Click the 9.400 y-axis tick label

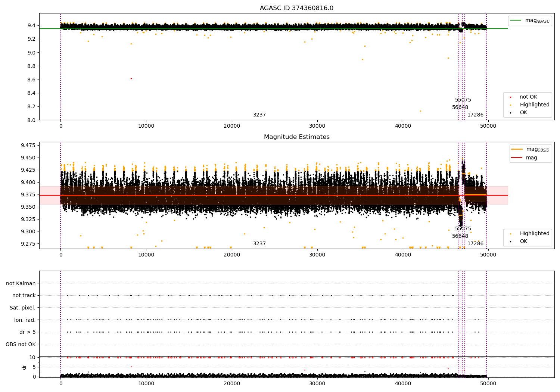[x=28, y=182]
